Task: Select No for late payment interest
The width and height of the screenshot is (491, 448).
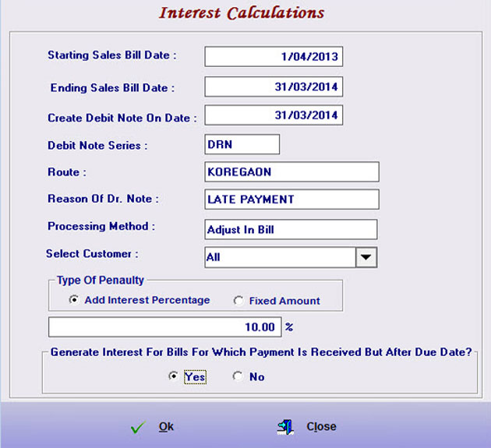Action: 238,376
